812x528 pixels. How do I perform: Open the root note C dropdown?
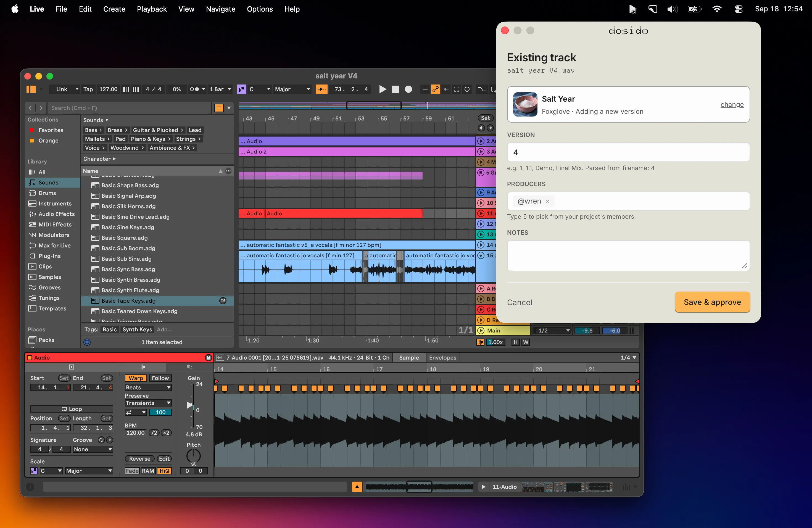click(260, 89)
